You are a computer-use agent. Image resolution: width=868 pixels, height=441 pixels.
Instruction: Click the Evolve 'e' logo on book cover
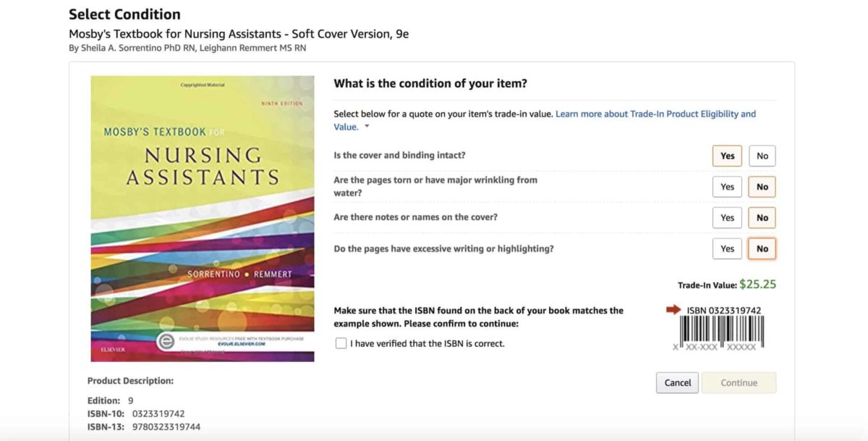[x=166, y=342]
